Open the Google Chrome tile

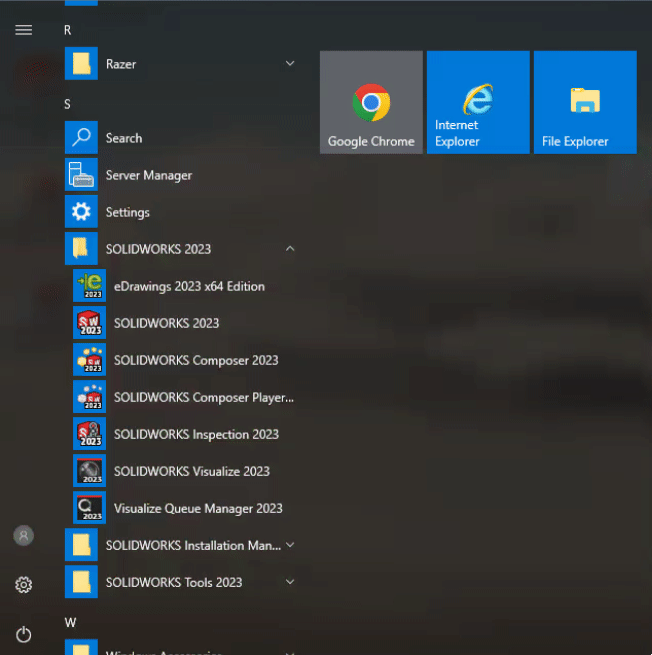371,102
